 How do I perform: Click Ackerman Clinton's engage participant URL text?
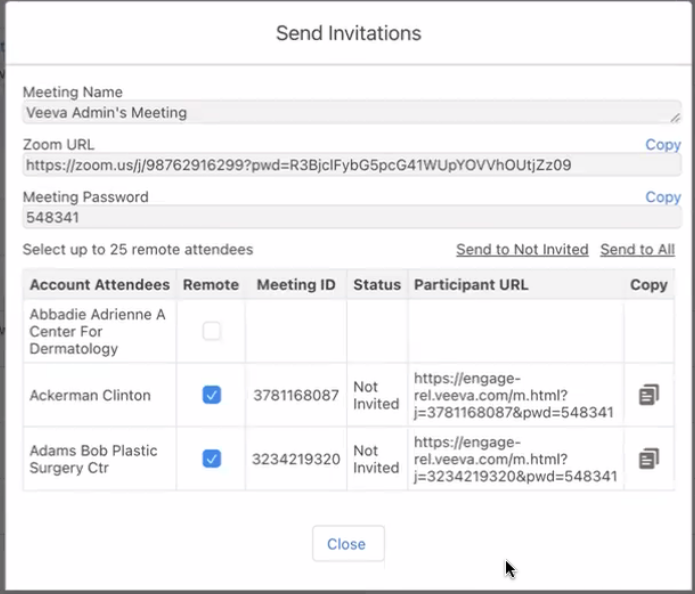pos(514,395)
